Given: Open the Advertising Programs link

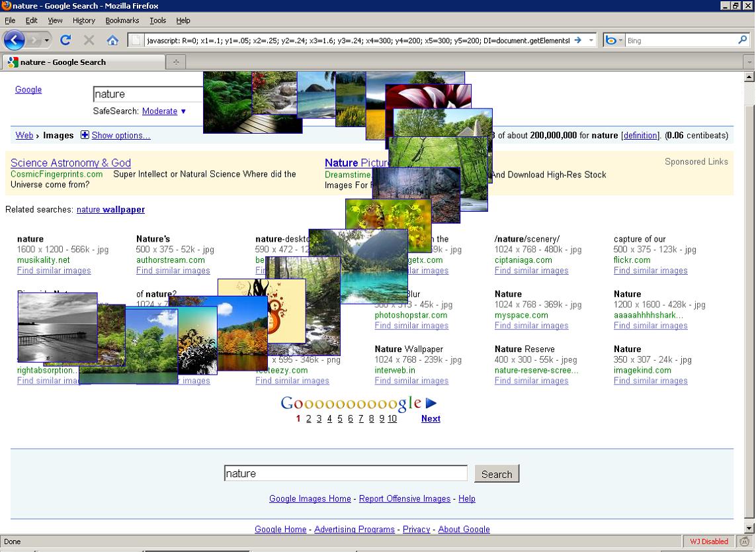Looking at the screenshot, I should [x=355, y=529].
